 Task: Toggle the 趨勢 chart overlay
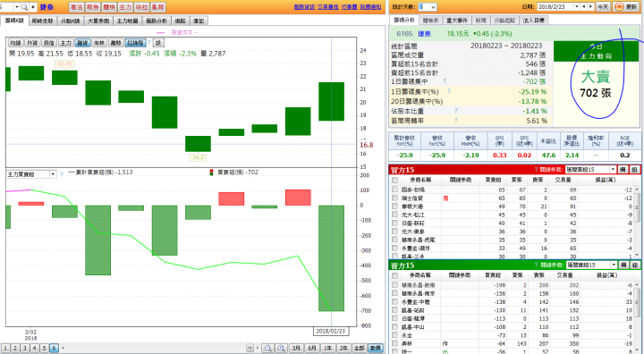click(x=115, y=43)
